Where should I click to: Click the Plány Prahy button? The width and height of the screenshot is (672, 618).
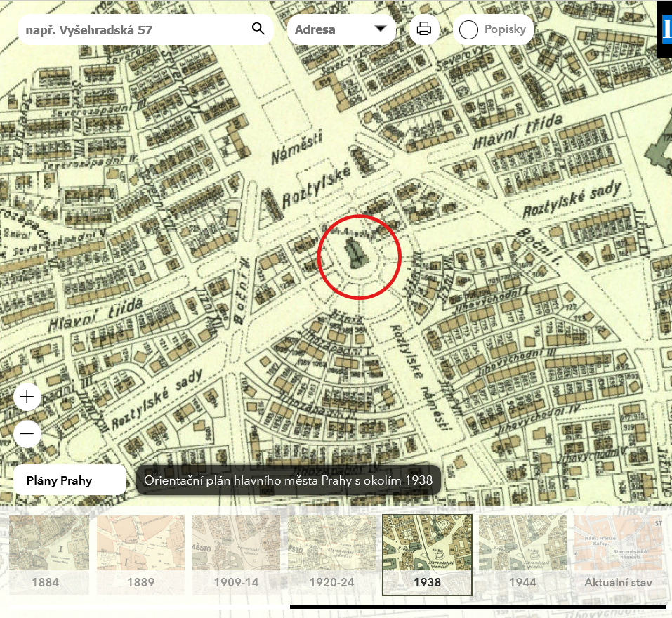70,480
